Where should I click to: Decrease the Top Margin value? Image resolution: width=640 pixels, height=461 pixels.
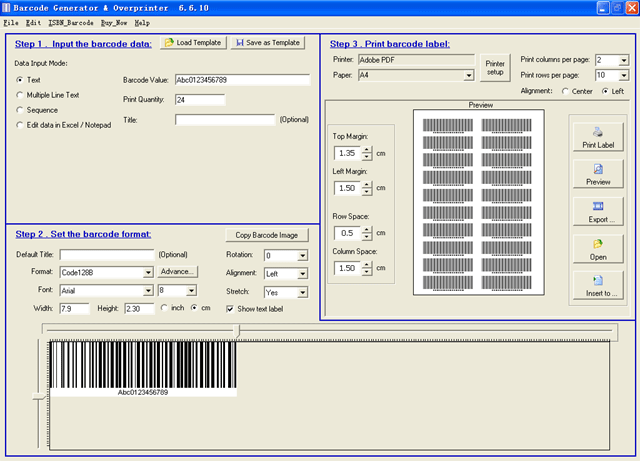pos(367,156)
